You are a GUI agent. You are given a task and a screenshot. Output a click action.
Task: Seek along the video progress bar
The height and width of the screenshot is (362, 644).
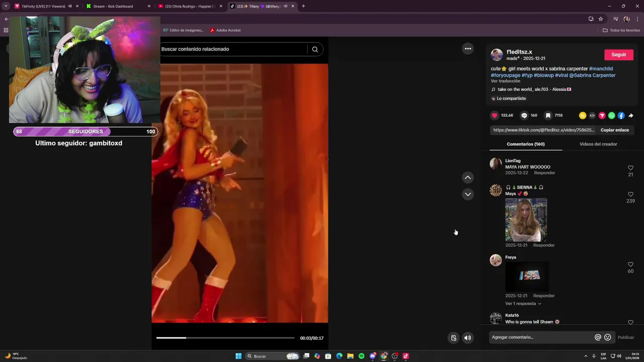(225, 338)
